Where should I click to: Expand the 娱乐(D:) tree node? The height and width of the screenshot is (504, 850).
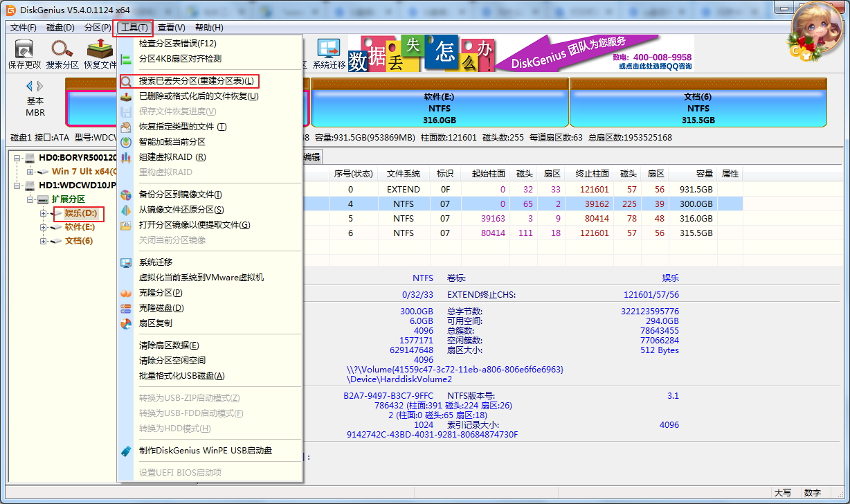[x=43, y=213]
